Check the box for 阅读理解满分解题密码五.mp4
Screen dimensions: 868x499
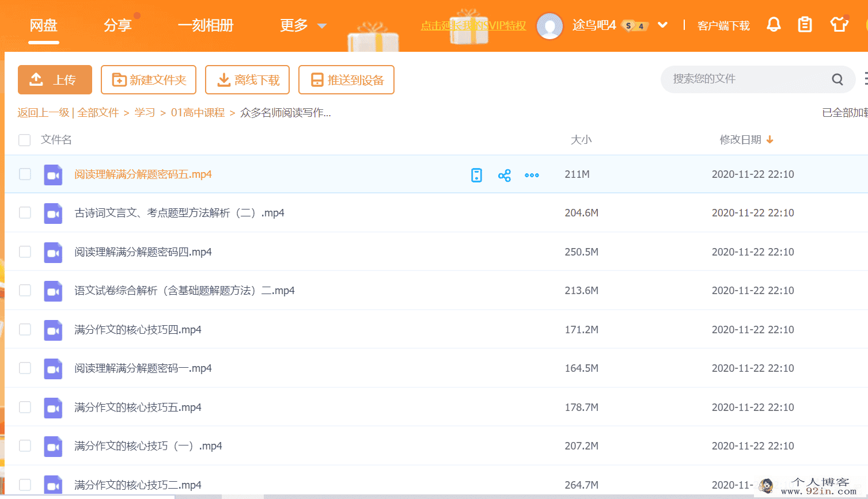(x=25, y=174)
